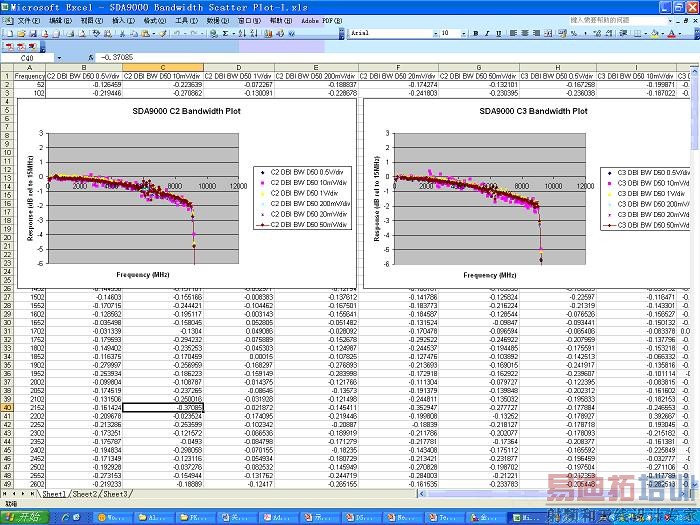Click the Open file folder icon

point(21,33)
